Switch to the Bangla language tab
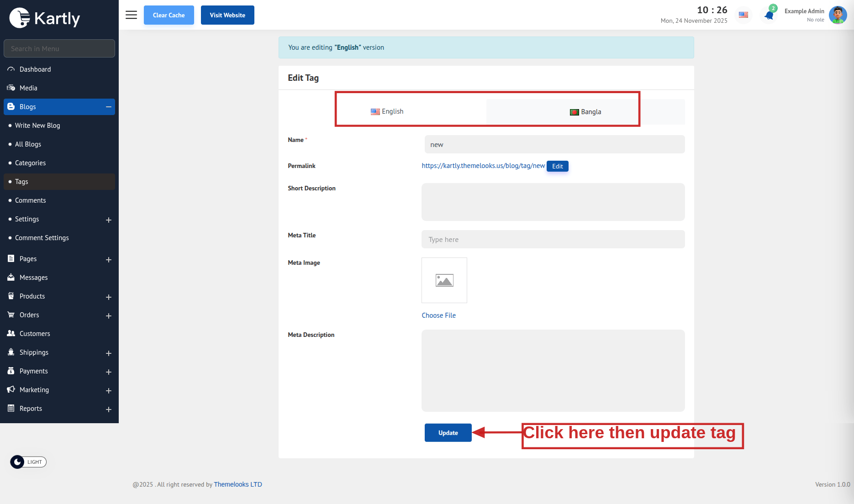The width and height of the screenshot is (854, 504). point(585,112)
